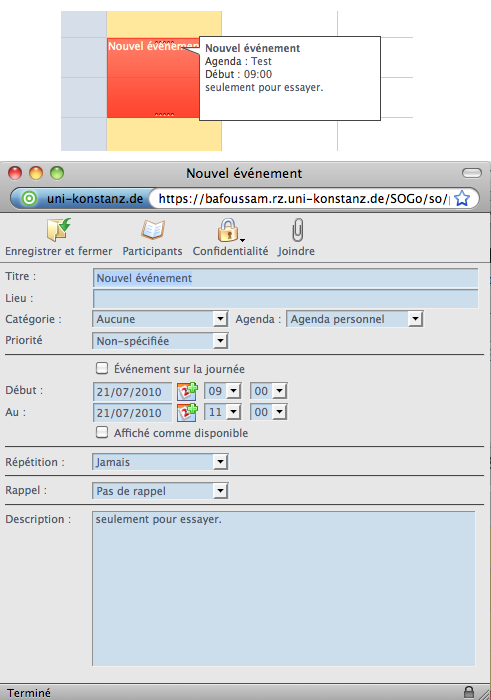Screen dimensions: 491x700
Task: Open the Priorité Non-spécifiée dropdown
Action: [160, 341]
